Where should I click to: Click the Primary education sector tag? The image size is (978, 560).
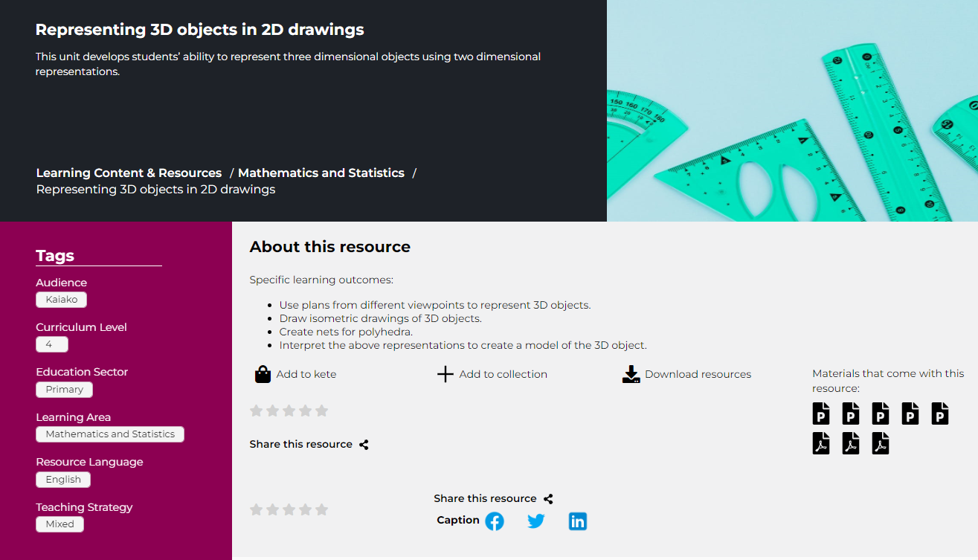(x=64, y=390)
